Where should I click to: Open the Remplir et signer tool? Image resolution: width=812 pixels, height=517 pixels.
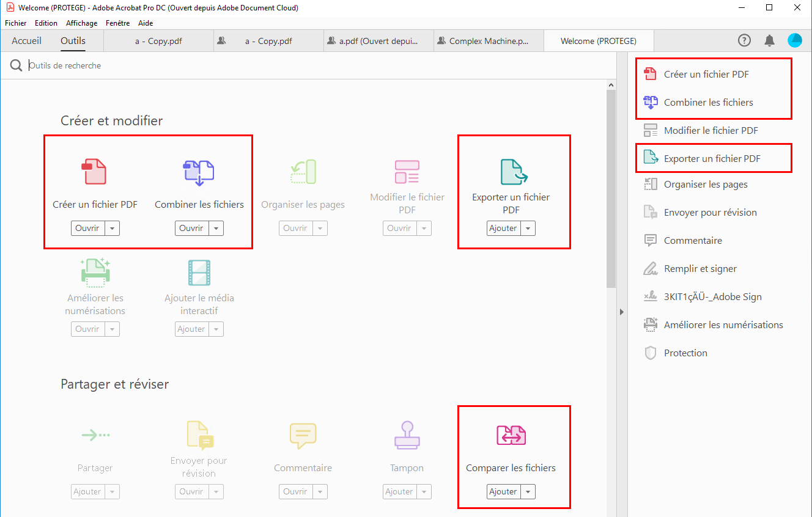coord(700,268)
